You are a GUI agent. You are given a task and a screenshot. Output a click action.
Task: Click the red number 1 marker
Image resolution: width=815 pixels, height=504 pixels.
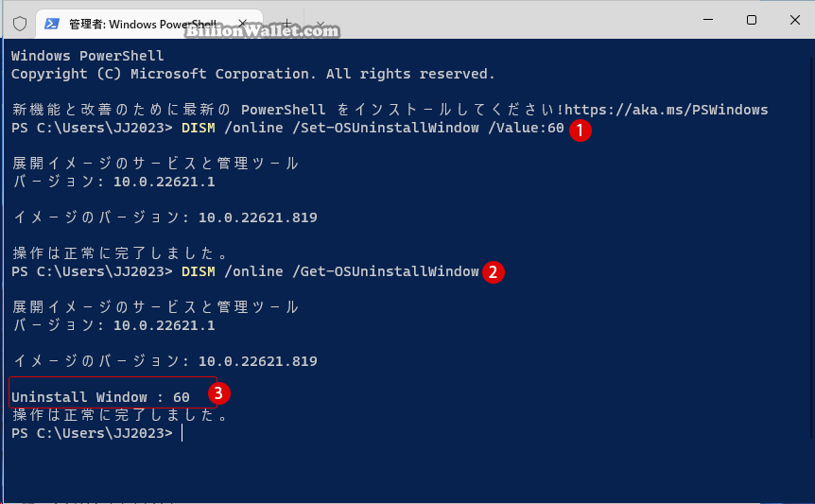581,130
